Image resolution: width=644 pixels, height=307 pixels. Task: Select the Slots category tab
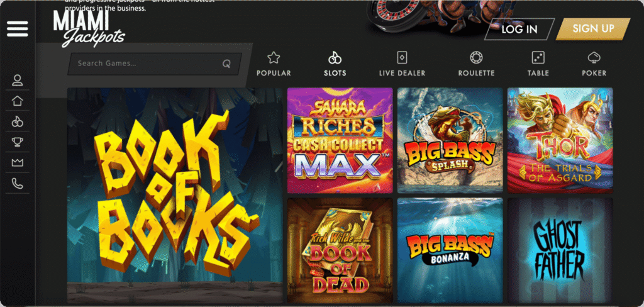point(335,64)
